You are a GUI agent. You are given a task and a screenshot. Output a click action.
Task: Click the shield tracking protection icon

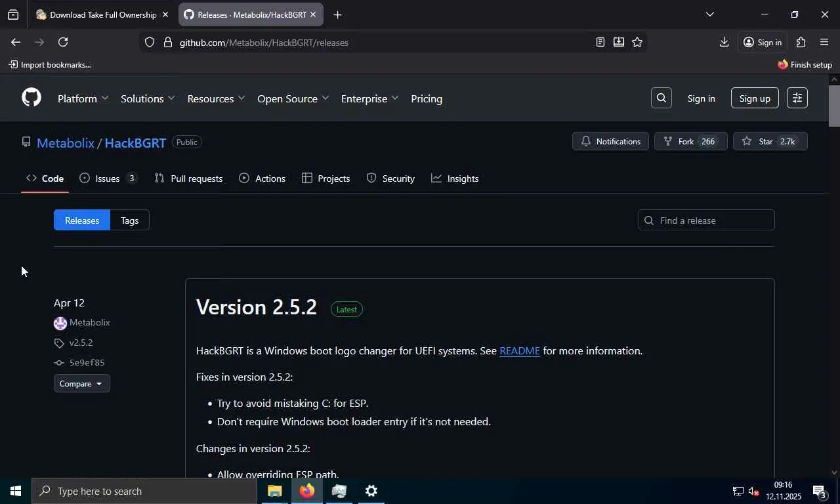coord(150,42)
